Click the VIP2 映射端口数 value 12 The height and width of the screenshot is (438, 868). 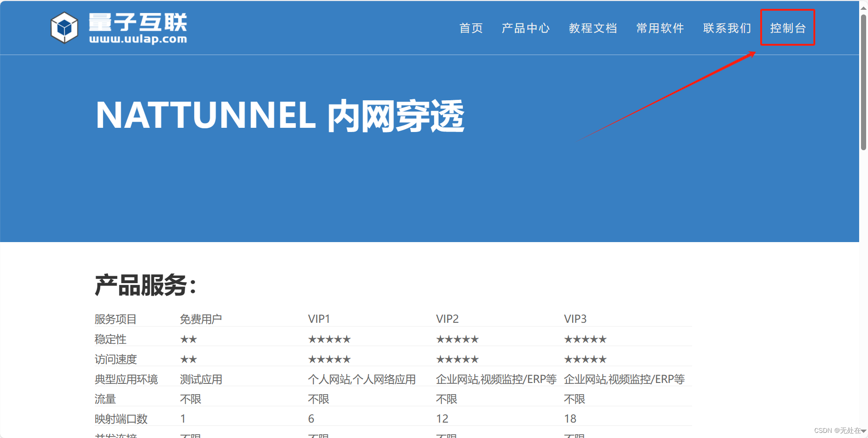pyautogui.click(x=442, y=419)
